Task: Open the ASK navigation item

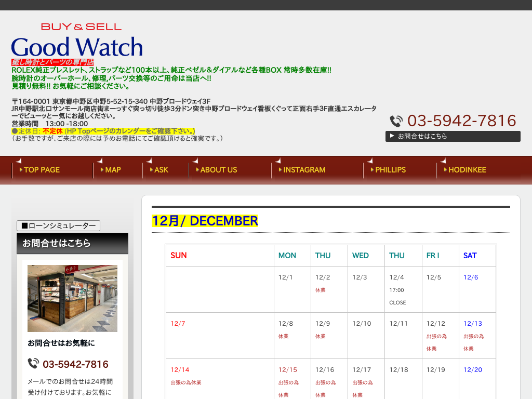Action: point(160,170)
